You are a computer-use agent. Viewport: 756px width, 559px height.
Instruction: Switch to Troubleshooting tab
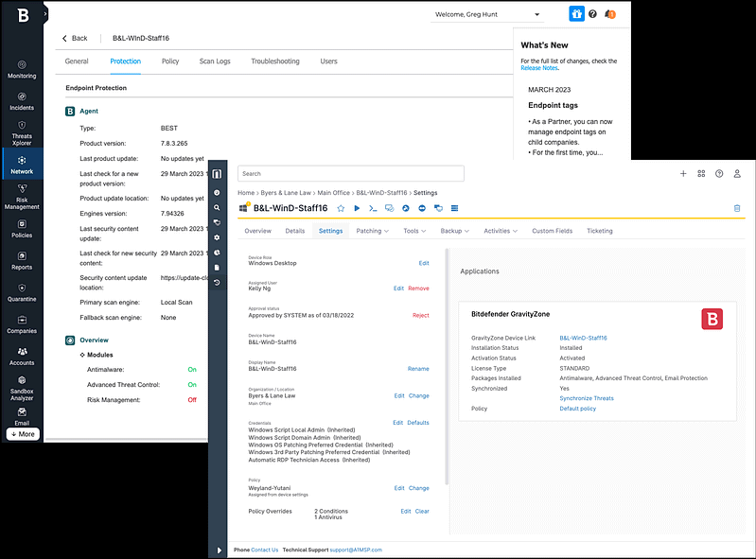(275, 61)
